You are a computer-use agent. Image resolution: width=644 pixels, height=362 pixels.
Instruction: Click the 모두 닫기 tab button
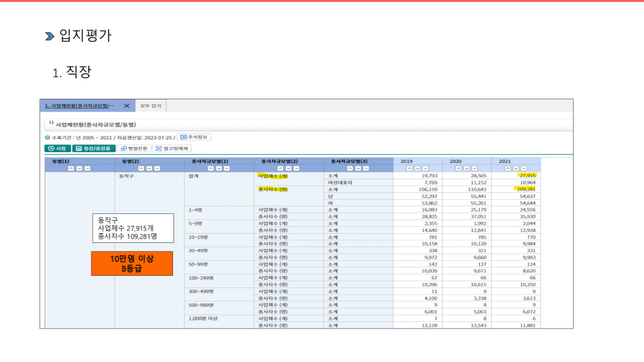click(x=151, y=106)
